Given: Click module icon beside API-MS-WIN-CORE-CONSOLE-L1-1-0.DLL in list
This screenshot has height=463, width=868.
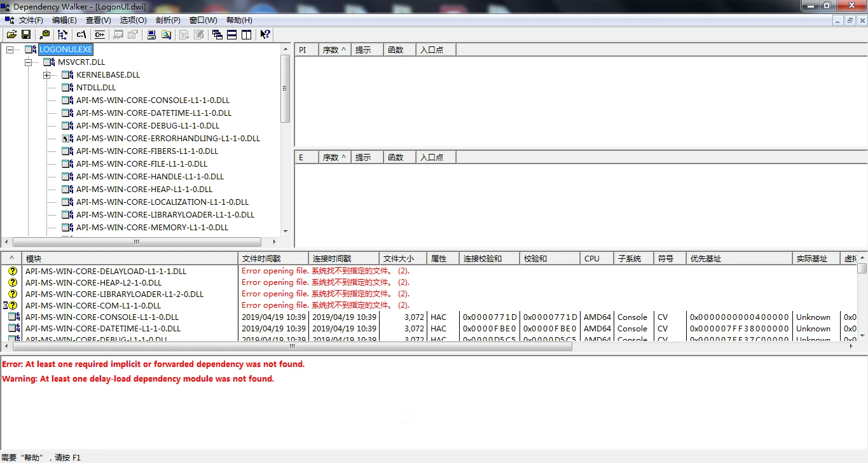Looking at the screenshot, I should pos(14,317).
